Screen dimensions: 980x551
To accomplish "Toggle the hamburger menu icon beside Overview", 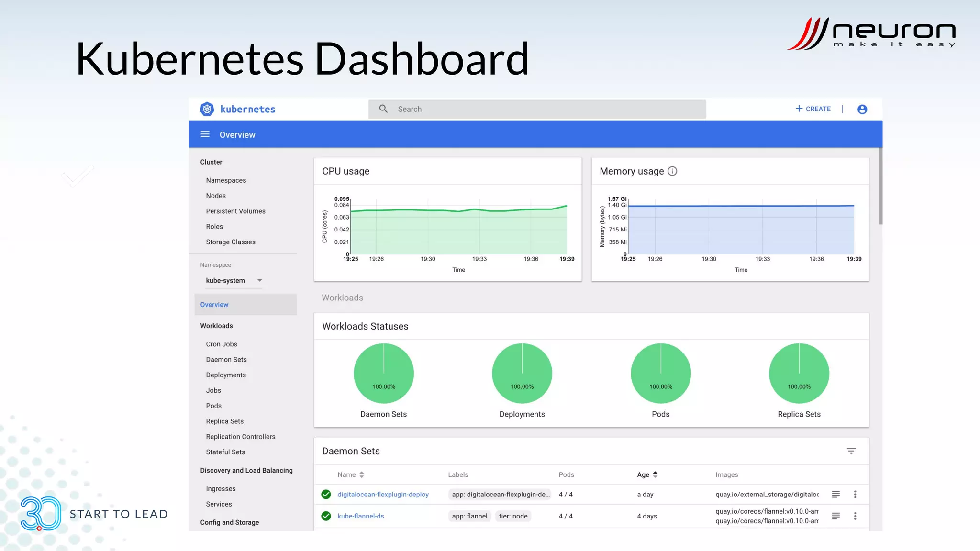I will coord(205,134).
